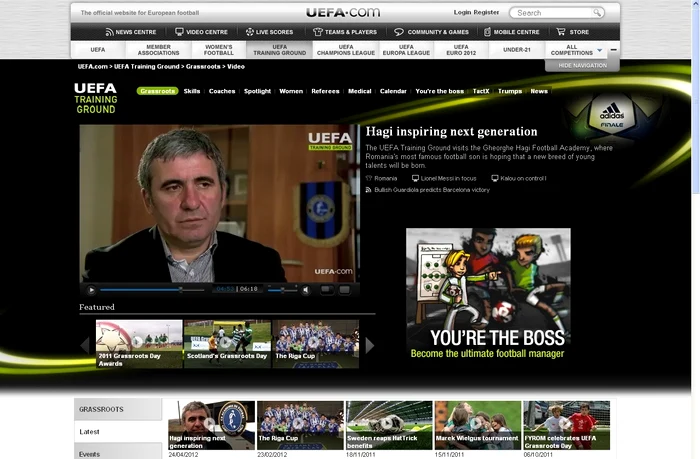Select UEFA Europa League tab
This screenshot has width=700, height=459.
[x=406, y=50]
